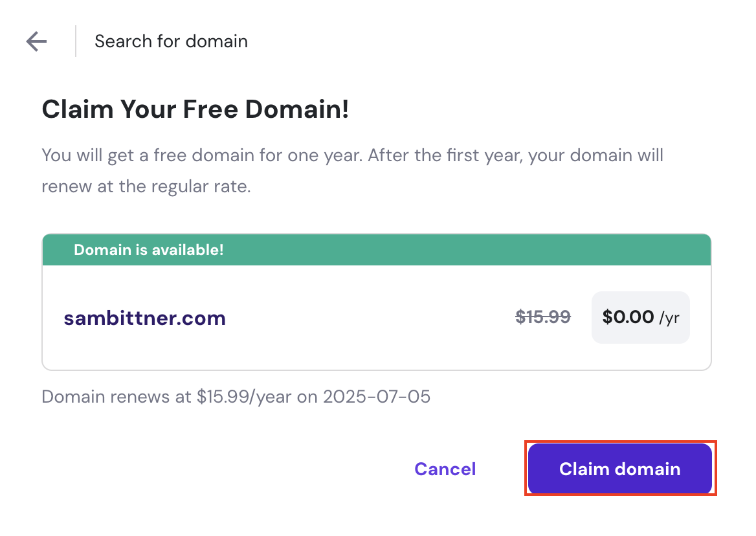
Task: Click the 2025-07-05 renewal date
Action: coord(377,396)
